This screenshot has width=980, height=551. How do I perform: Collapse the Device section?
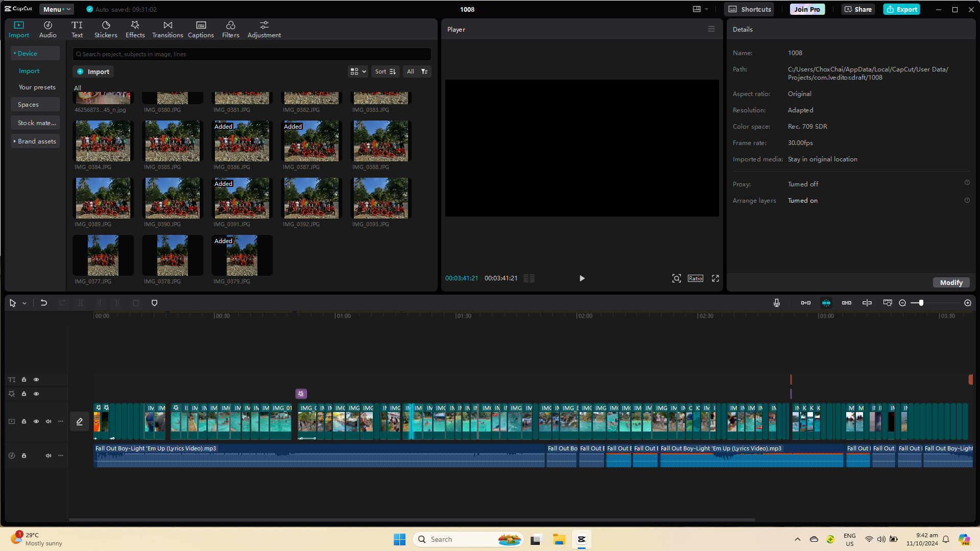pos(35,54)
